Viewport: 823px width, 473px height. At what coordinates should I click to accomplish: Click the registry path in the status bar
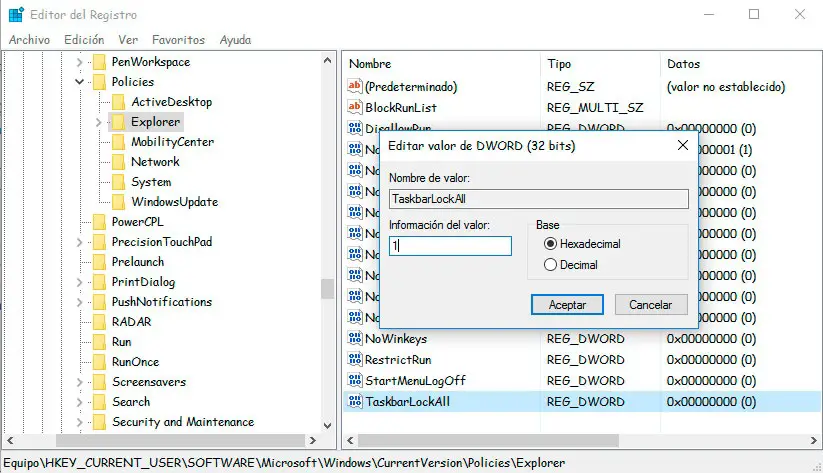tap(284, 463)
